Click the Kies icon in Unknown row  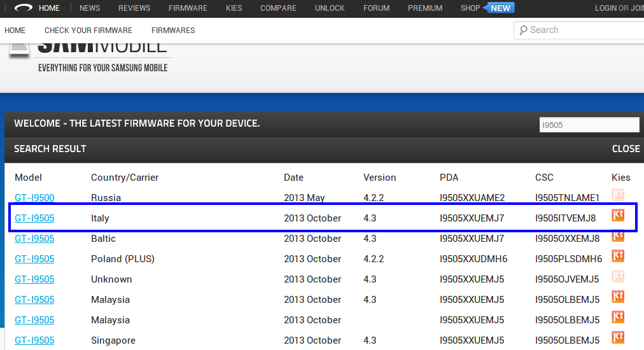tap(618, 276)
